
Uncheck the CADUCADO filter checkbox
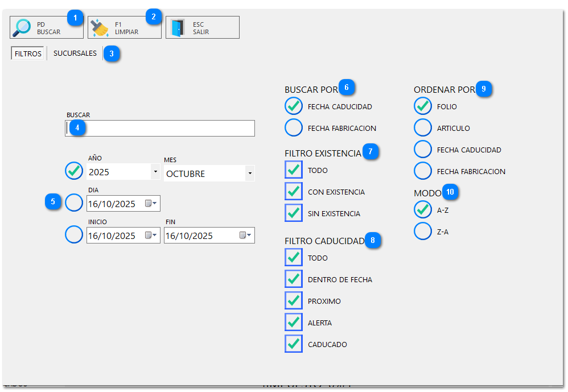pyautogui.click(x=294, y=344)
